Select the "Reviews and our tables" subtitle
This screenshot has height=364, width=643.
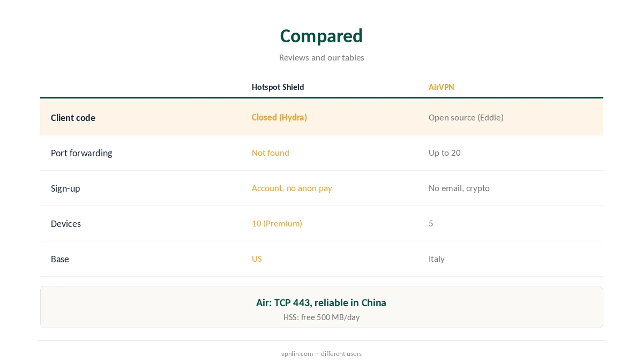322,57
